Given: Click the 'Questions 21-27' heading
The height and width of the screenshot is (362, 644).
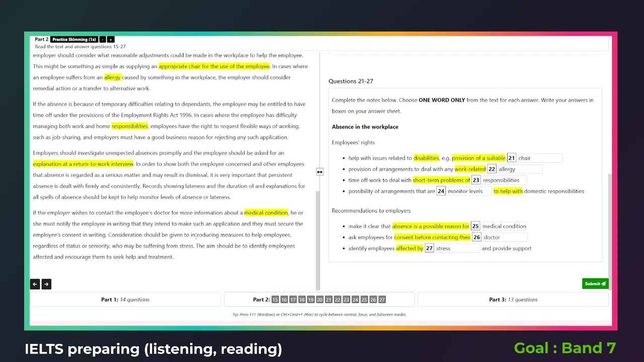Looking at the screenshot, I should (351, 81).
